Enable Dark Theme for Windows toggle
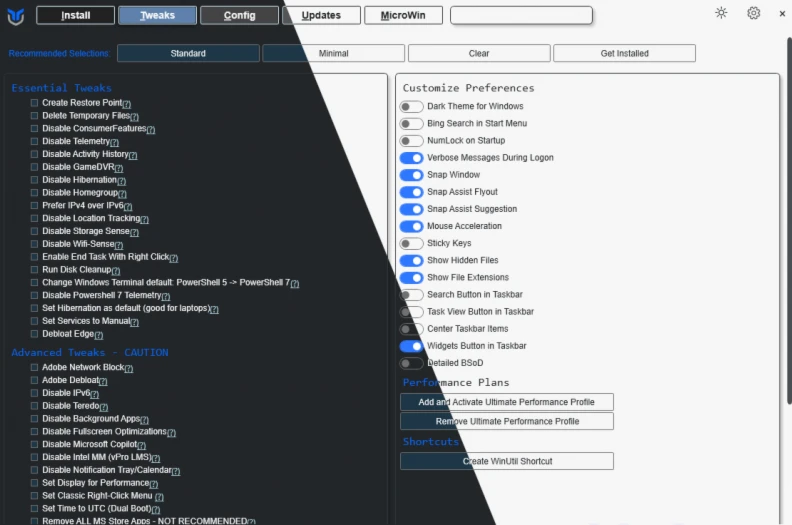Image resolution: width=792 pixels, height=525 pixels. click(x=411, y=107)
